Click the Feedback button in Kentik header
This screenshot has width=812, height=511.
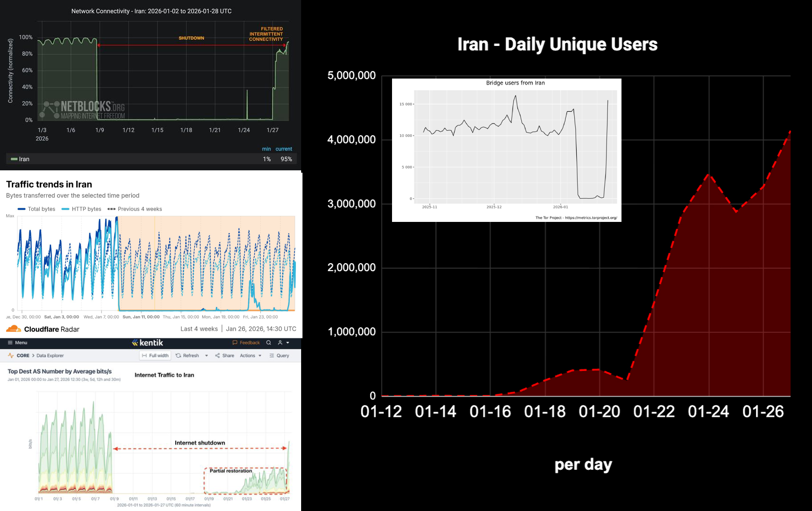(x=246, y=343)
